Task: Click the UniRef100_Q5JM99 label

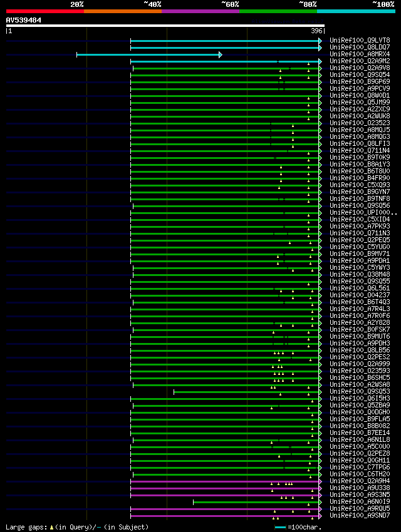Action: point(360,102)
